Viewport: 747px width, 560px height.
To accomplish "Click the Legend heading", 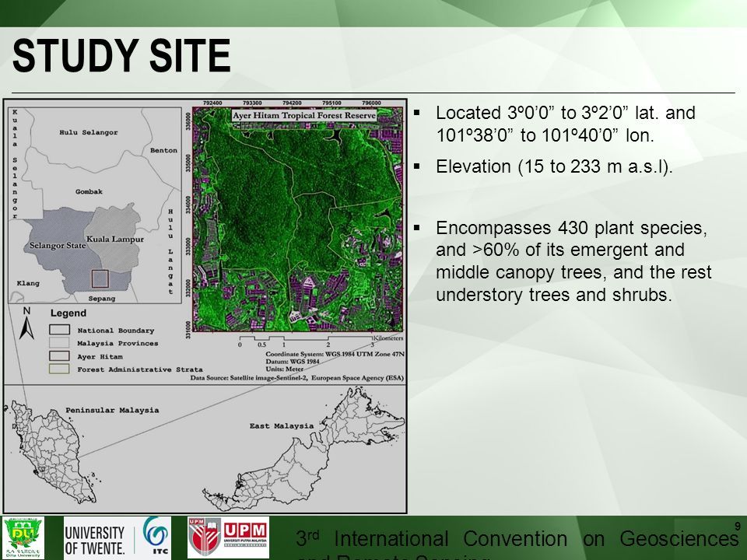I will 68,313.
